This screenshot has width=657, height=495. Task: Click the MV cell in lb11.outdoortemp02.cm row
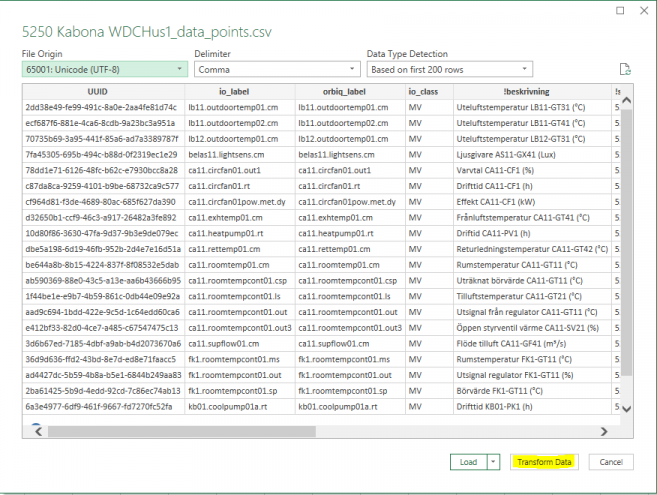coord(429,123)
